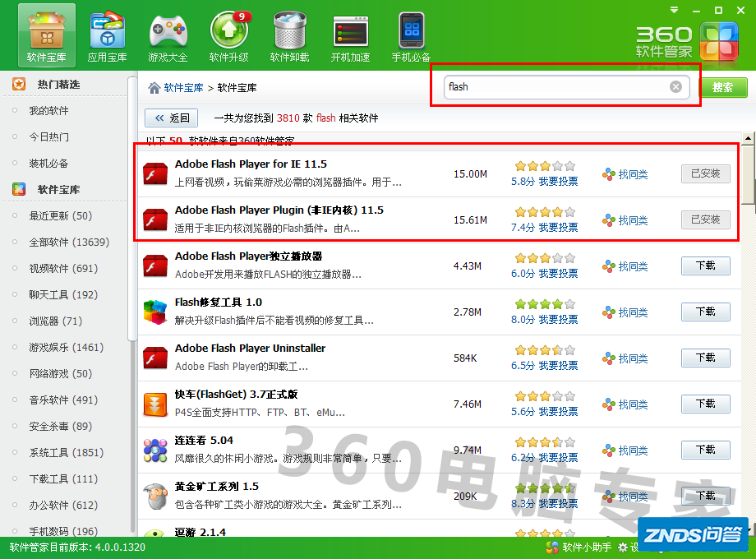Click the 黄金矿工系列 miner icon
This screenshot has height=559, width=756.
pyautogui.click(x=155, y=497)
